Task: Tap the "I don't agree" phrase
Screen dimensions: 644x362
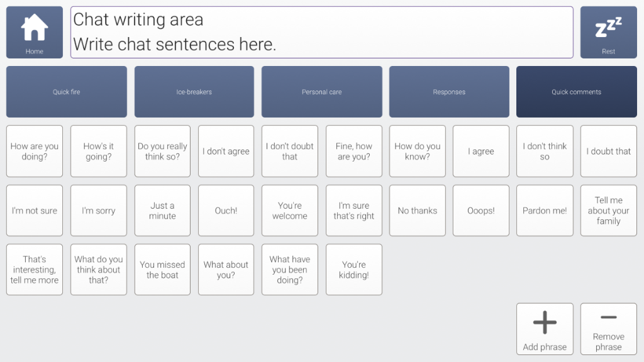Action: (226, 151)
